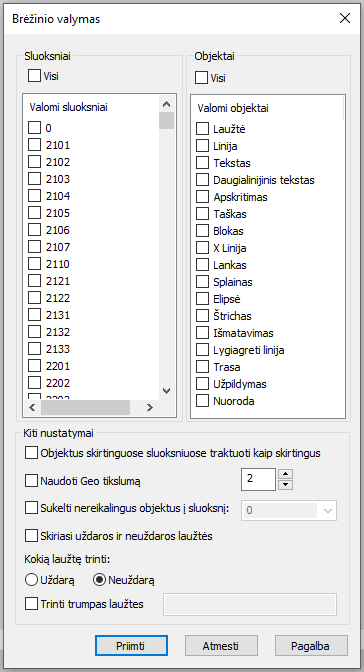This screenshot has width=364, height=672.
Task: Toggle Naudoti Geo tikslumą checkbox
Action: pyautogui.click(x=31, y=481)
